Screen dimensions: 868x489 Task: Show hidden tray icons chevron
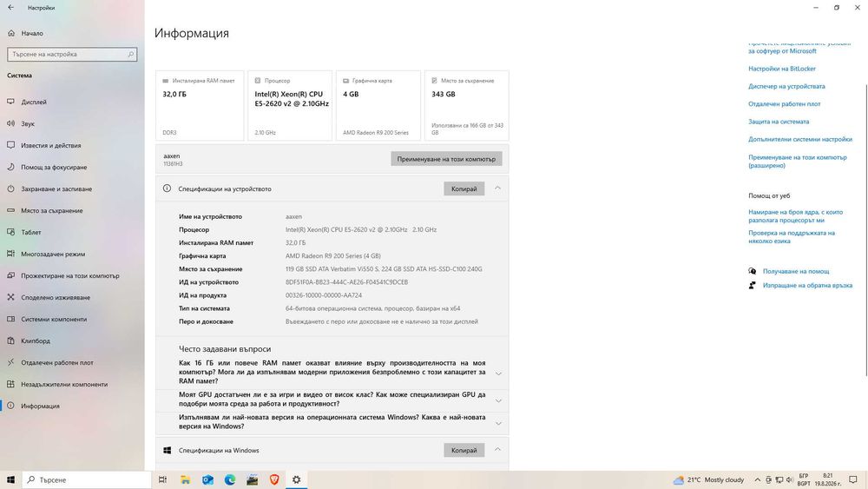pos(757,479)
